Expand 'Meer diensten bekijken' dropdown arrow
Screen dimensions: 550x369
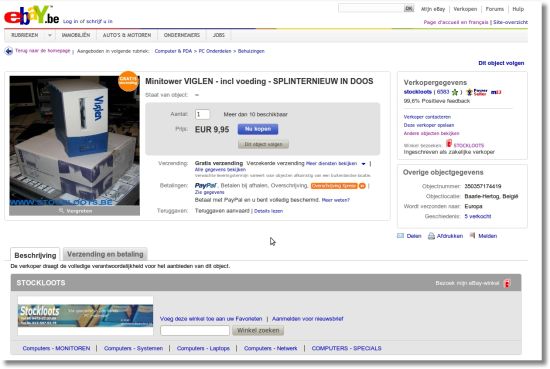(363, 164)
